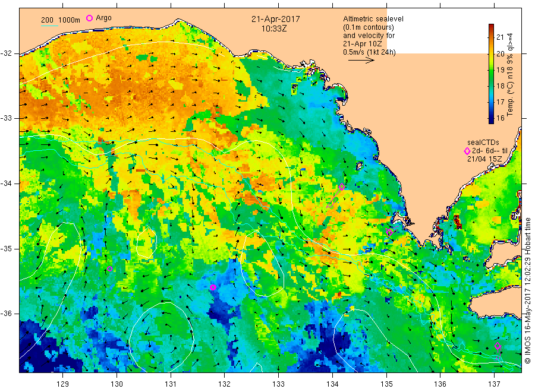Click the '21/04 15Z' legend text
Image resolution: width=535 pixels, height=392 pixels.
[484, 159]
